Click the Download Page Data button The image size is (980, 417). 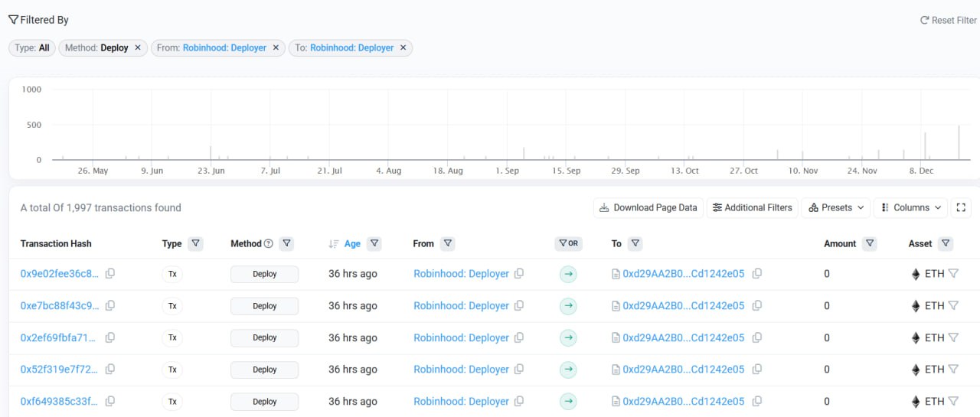click(648, 207)
